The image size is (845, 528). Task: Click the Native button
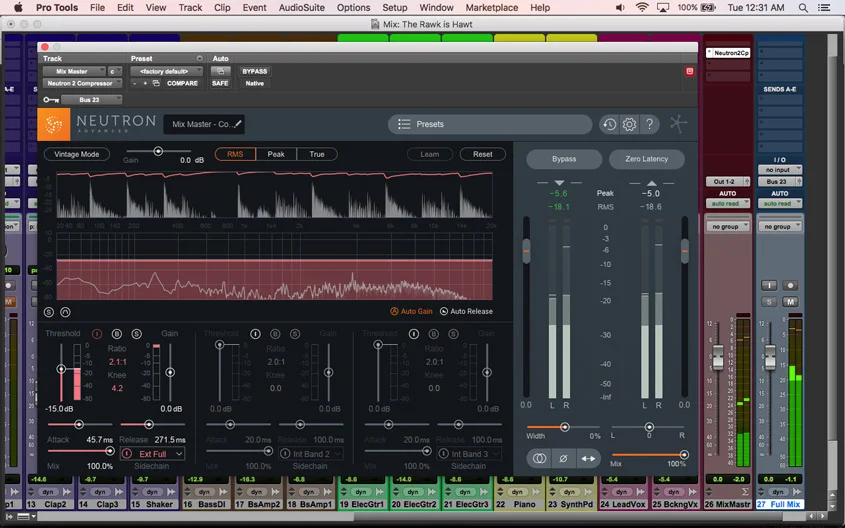254,84
